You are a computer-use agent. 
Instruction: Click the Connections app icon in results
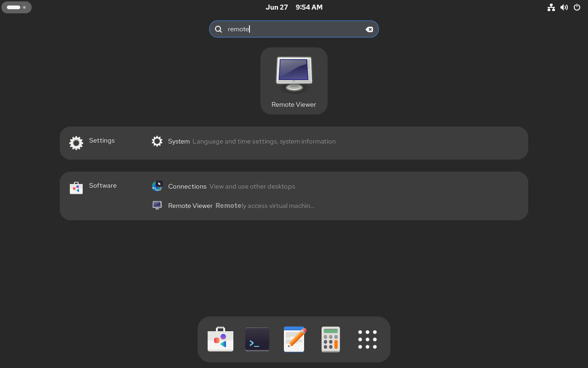(157, 186)
